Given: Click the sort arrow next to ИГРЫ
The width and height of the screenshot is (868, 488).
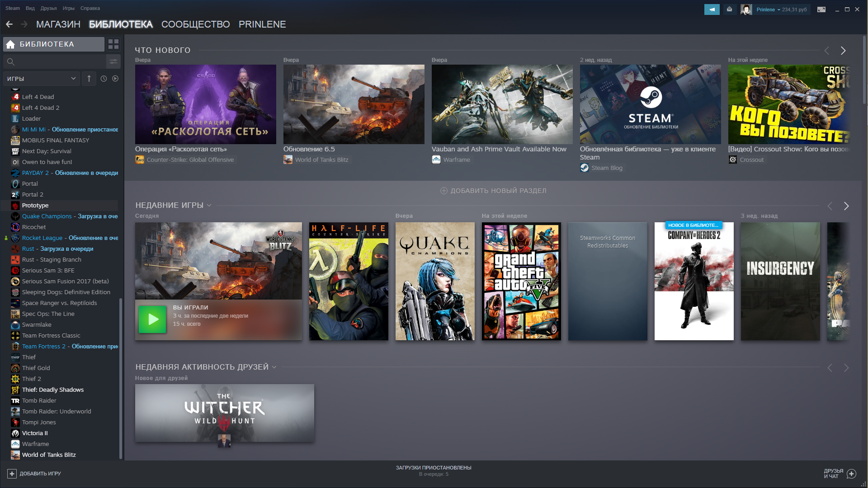Looking at the screenshot, I should coord(89,79).
